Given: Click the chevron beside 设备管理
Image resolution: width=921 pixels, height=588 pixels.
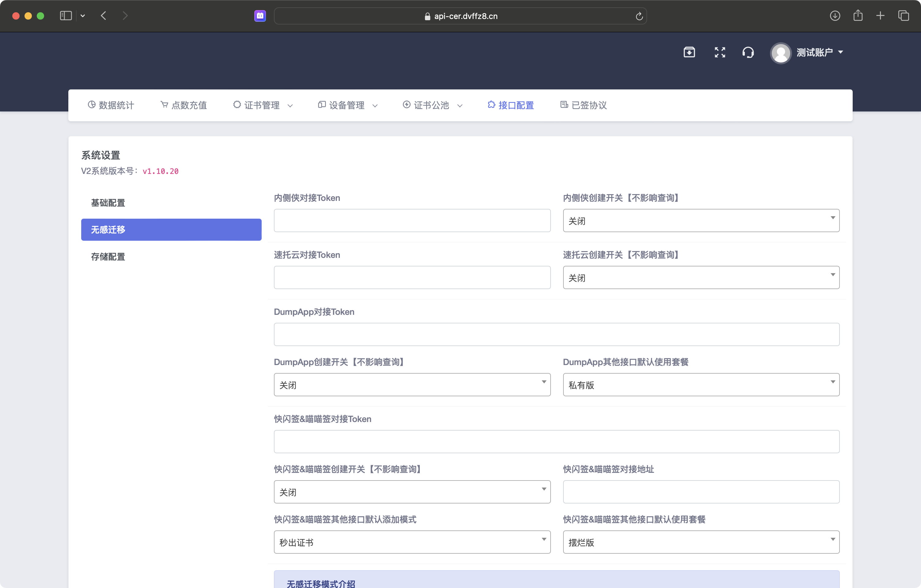Looking at the screenshot, I should coord(375,106).
